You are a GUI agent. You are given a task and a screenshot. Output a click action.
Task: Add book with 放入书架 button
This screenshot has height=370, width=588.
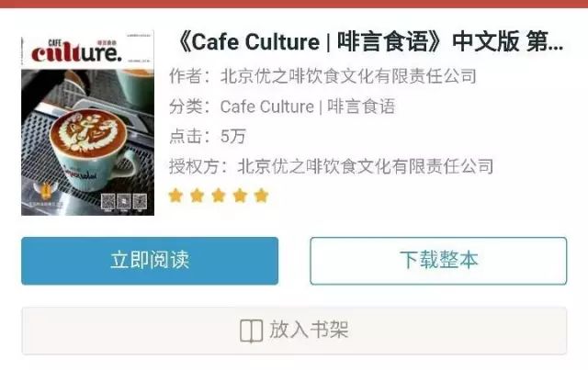(294, 331)
